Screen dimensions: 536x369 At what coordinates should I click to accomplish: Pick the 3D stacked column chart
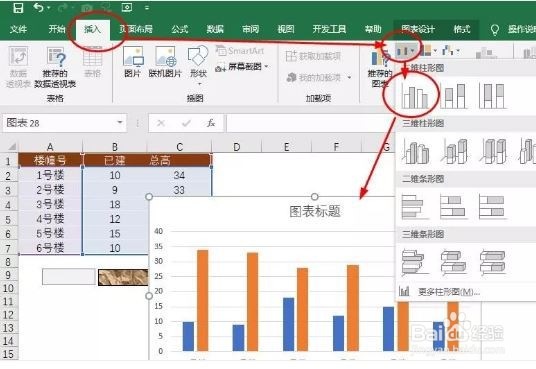454,151
